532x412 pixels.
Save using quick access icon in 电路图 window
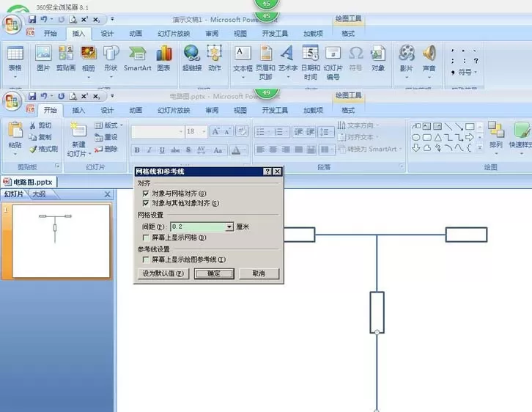click(32, 96)
